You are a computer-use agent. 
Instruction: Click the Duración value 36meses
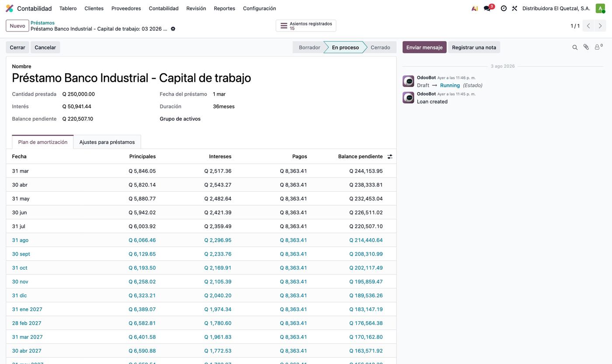click(224, 106)
